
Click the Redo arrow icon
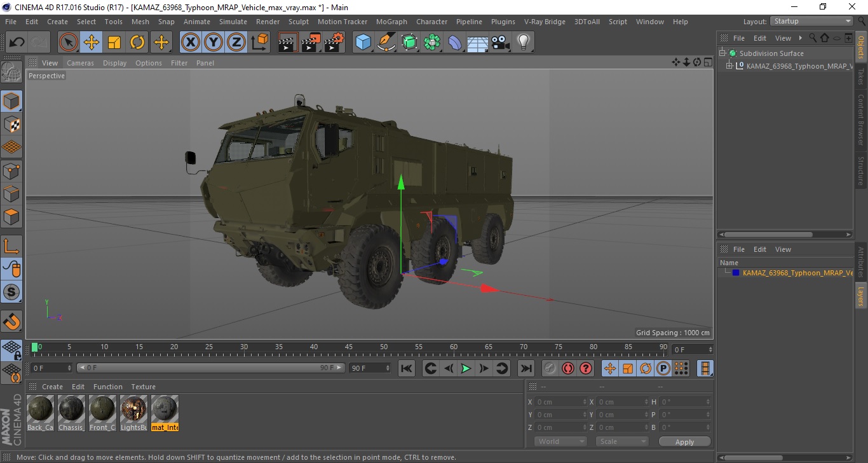(39, 43)
